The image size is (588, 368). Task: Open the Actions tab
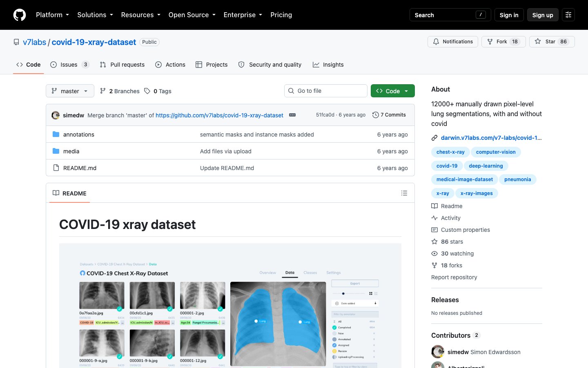tap(170, 65)
